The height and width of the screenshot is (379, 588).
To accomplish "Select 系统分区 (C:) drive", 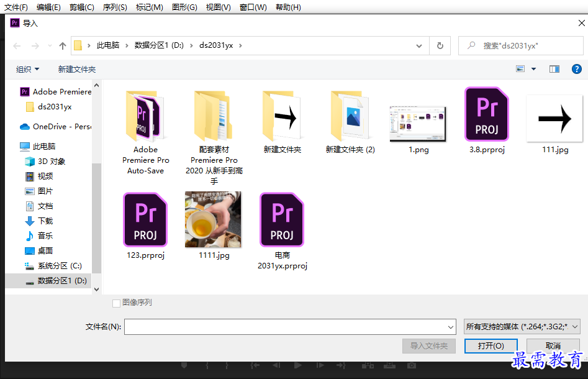I will pos(53,266).
